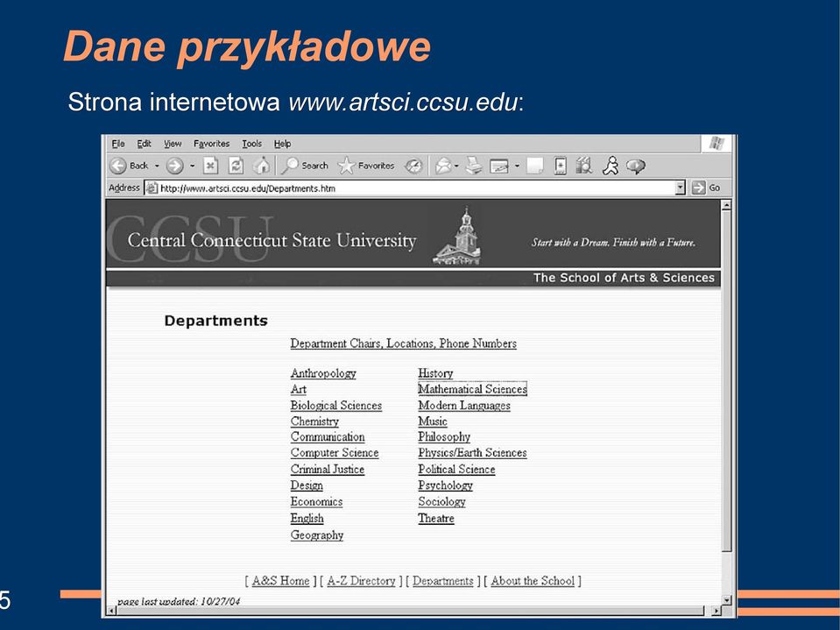Open the History link

tap(435, 373)
